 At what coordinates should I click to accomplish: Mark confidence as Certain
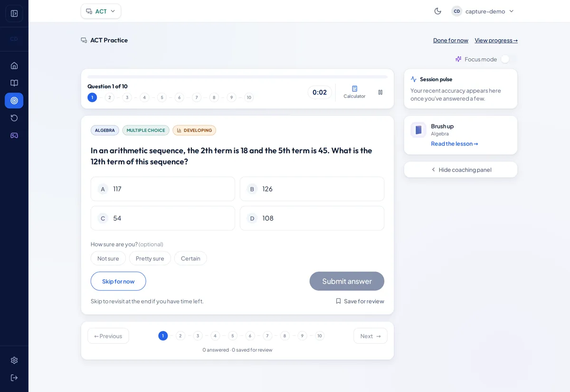[190, 258]
